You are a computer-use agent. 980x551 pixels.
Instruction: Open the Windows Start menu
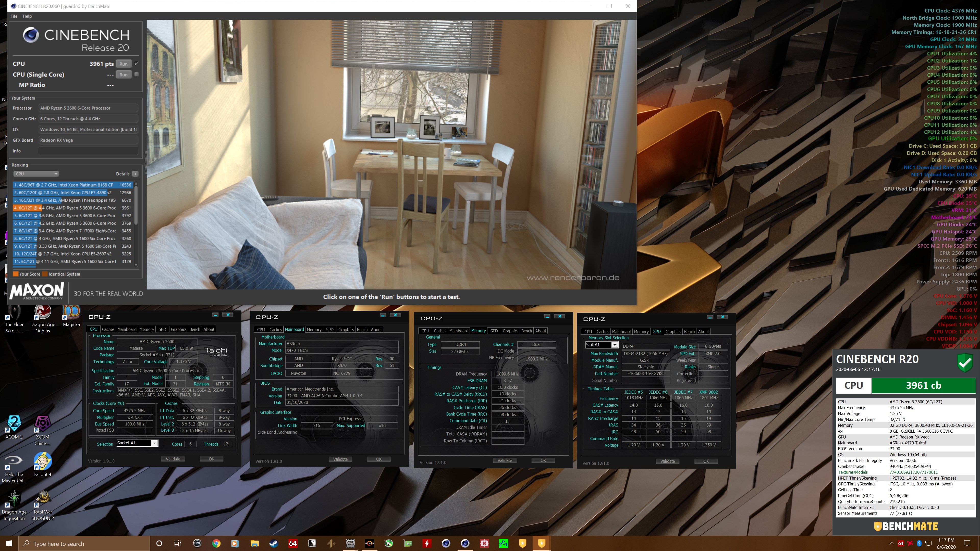click(9, 543)
